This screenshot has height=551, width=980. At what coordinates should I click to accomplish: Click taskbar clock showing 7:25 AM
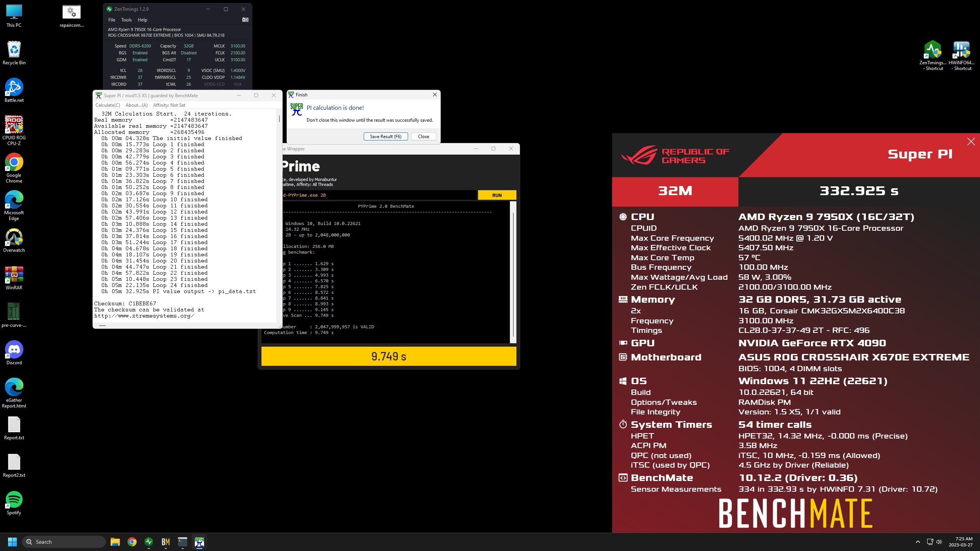[x=960, y=542]
